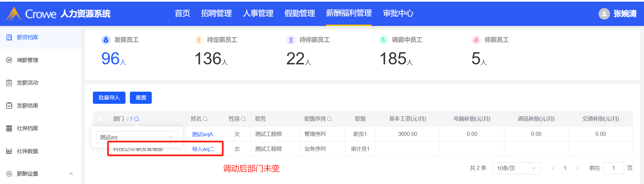The image size is (644, 184).
Task: Click the username 张婉清
Action: pyautogui.click(x=625, y=14)
